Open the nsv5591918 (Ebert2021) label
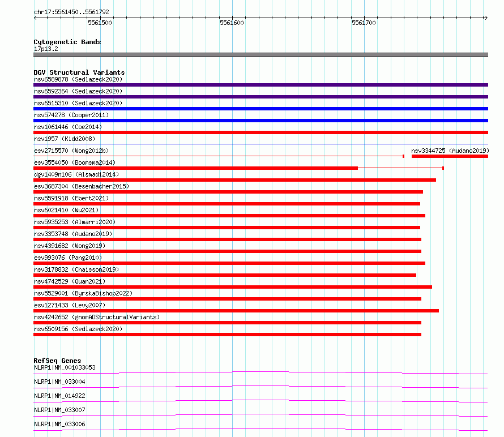 [x=71, y=198]
